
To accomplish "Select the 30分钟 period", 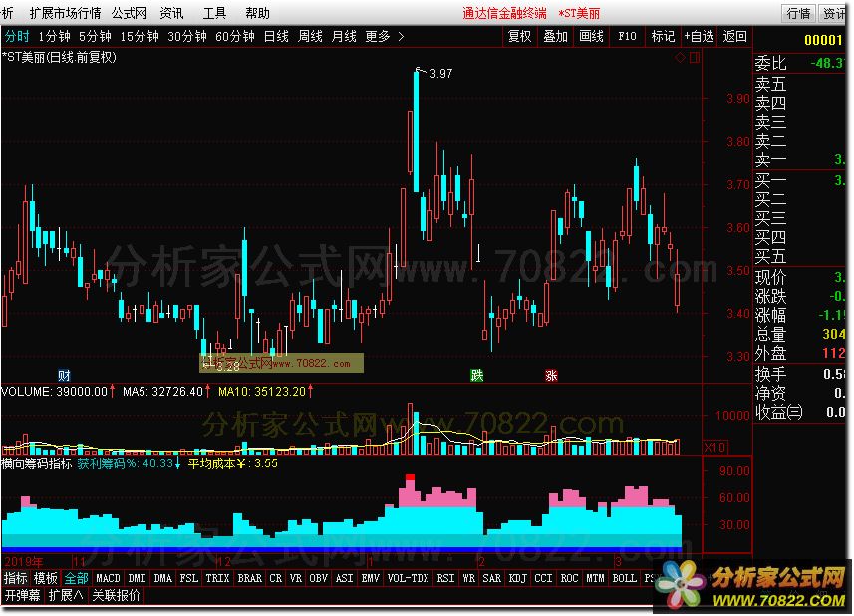I will click(187, 37).
